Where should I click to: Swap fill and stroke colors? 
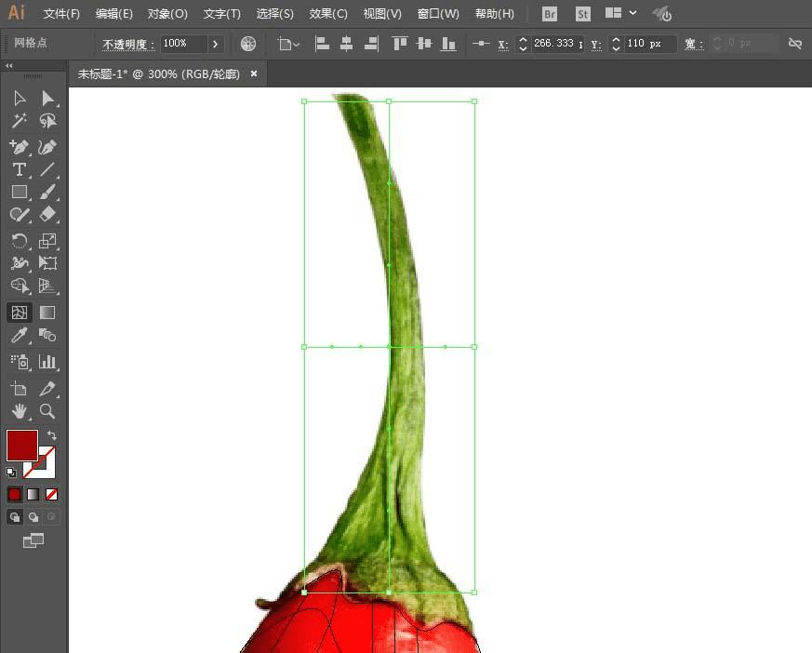coord(53,434)
